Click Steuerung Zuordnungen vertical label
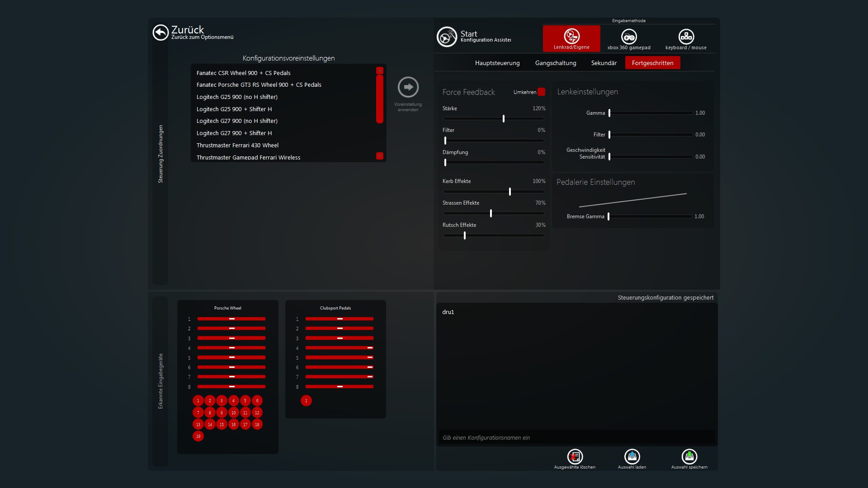This screenshot has width=868, height=488. point(160,154)
